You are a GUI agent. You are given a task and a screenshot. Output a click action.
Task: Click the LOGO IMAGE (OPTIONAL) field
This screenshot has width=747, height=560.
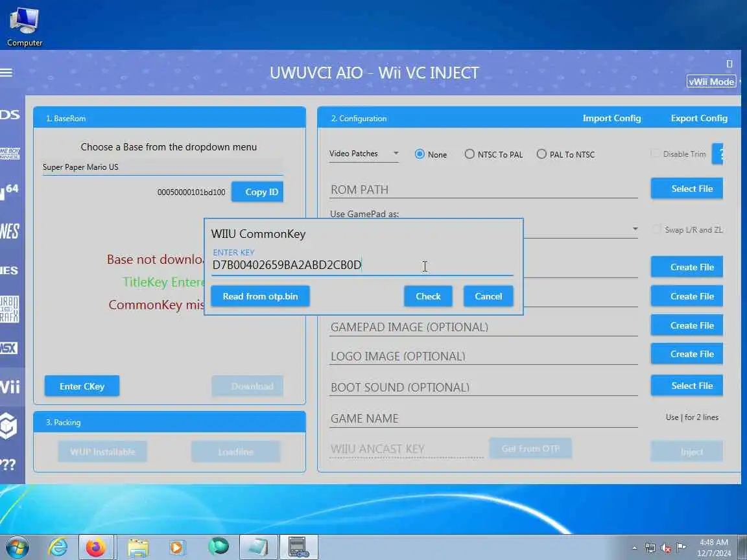point(483,356)
